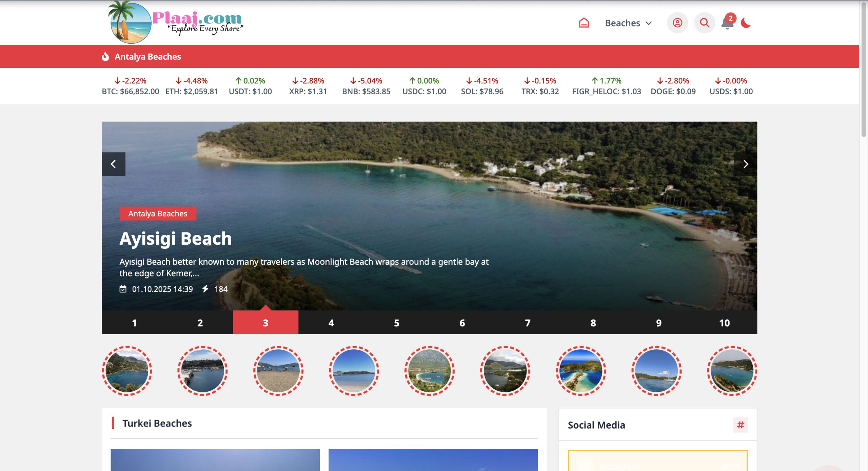Toggle dark mode moon icon
Screen dimensions: 868x471
tap(746, 23)
